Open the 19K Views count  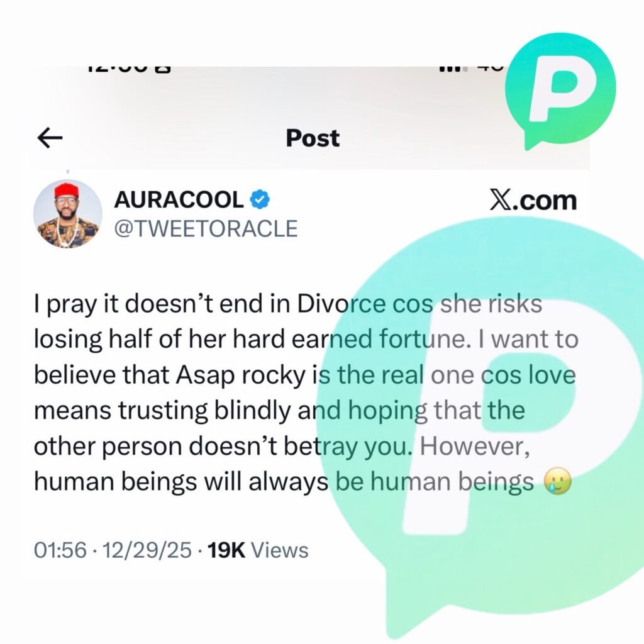tap(258, 550)
